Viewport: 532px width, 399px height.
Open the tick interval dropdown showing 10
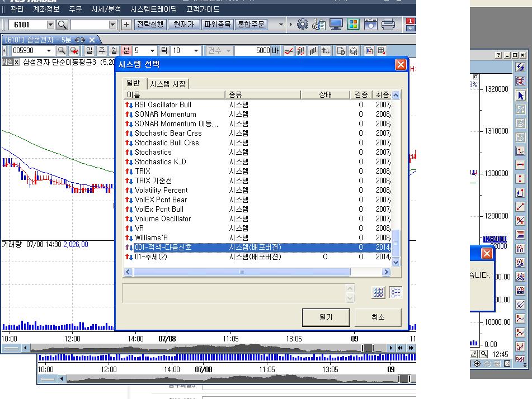(x=196, y=51)
